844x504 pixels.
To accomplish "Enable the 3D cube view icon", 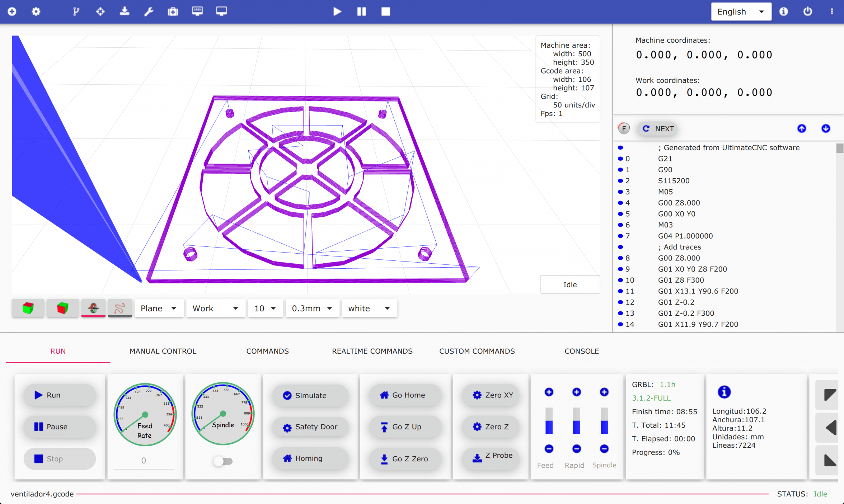I will coord(29,308).
